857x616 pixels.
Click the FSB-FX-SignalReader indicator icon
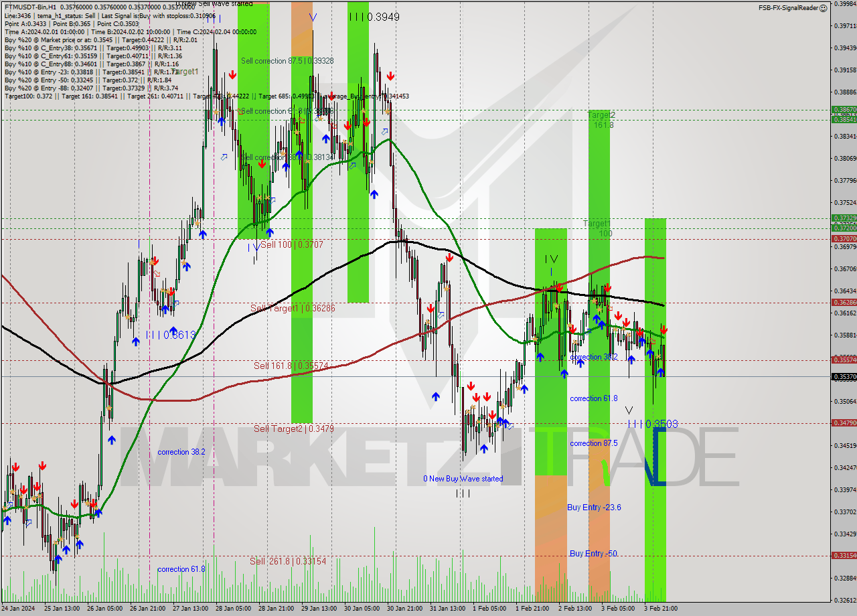tap(824, 7)
